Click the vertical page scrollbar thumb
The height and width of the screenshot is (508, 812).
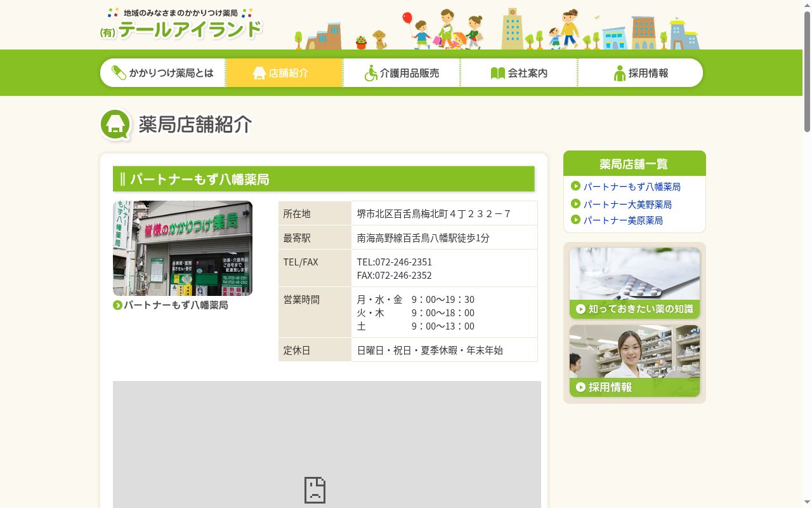[807, 71]
